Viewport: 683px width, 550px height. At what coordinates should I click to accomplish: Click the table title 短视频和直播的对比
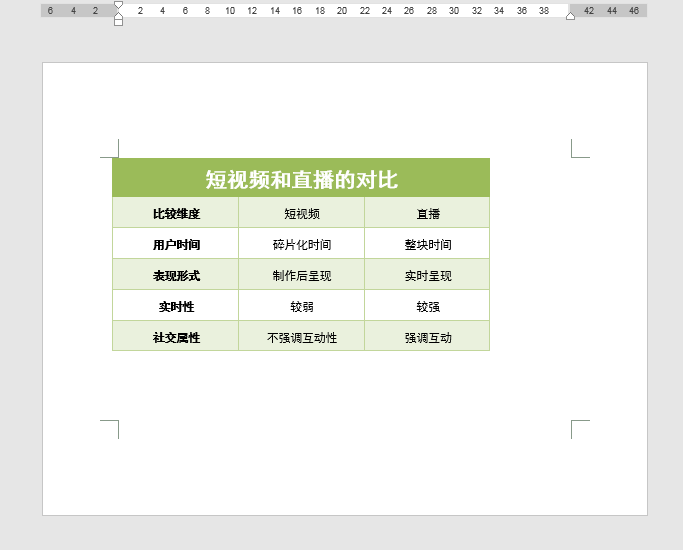(x=301, y=178)
